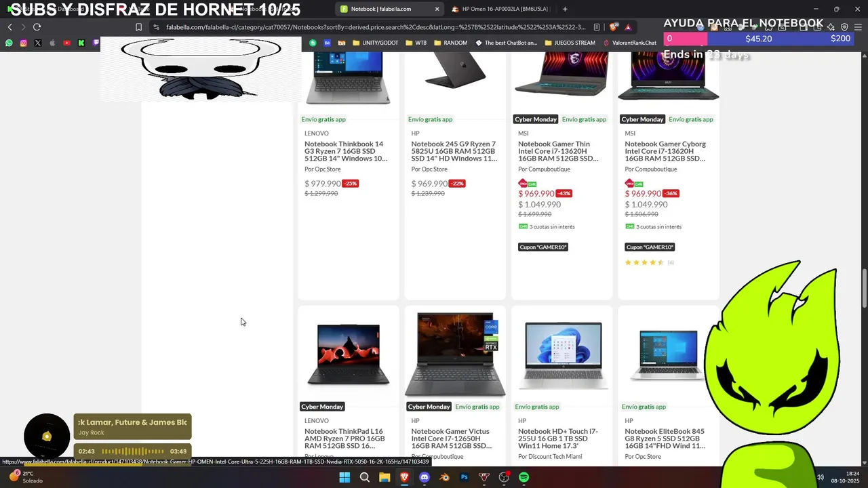Image resolution: width=868 pixels, height=488 pixels.
Task: Open Notebook Thinkbook 14 G3 Ryzen 7 listing
Action: point(346,151)
